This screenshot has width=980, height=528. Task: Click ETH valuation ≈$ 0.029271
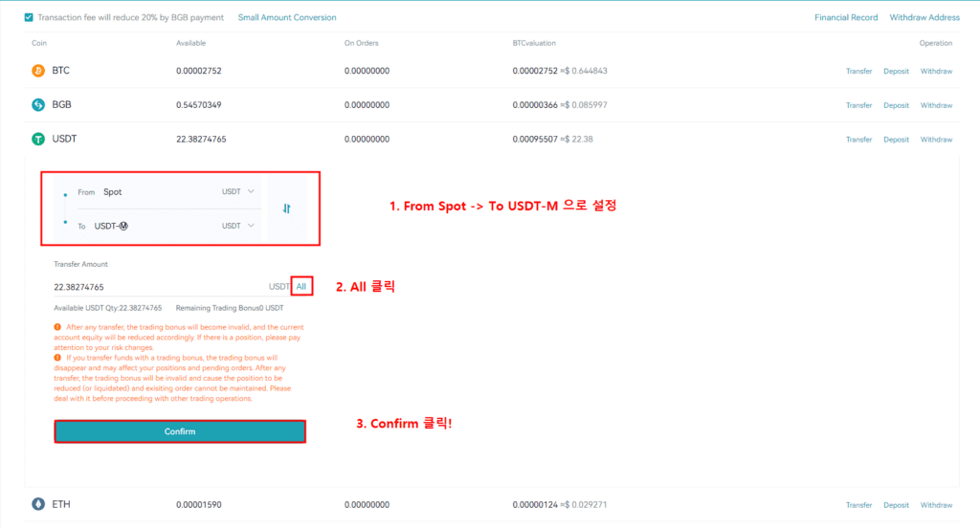pyautogui.click(x=584, y=505)
